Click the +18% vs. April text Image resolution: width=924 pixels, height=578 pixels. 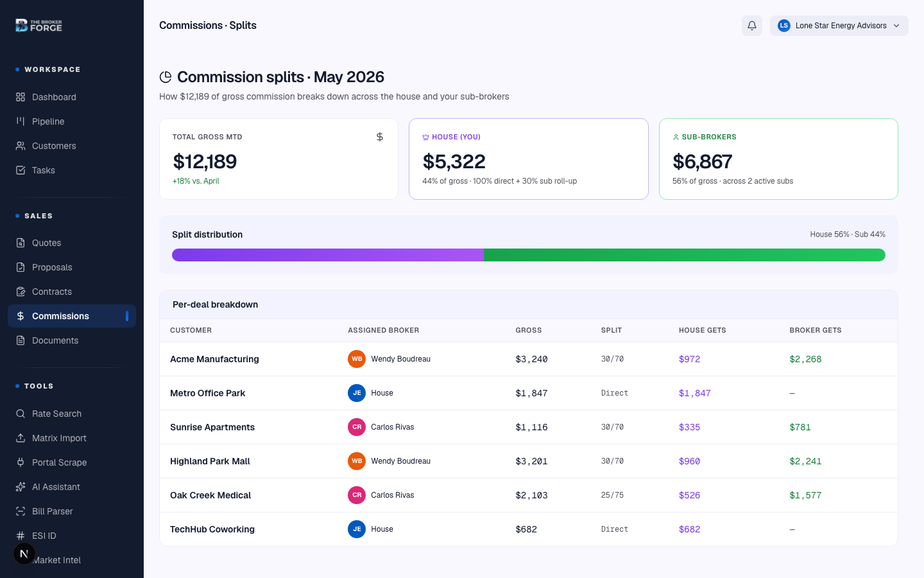tap(196, 181)
